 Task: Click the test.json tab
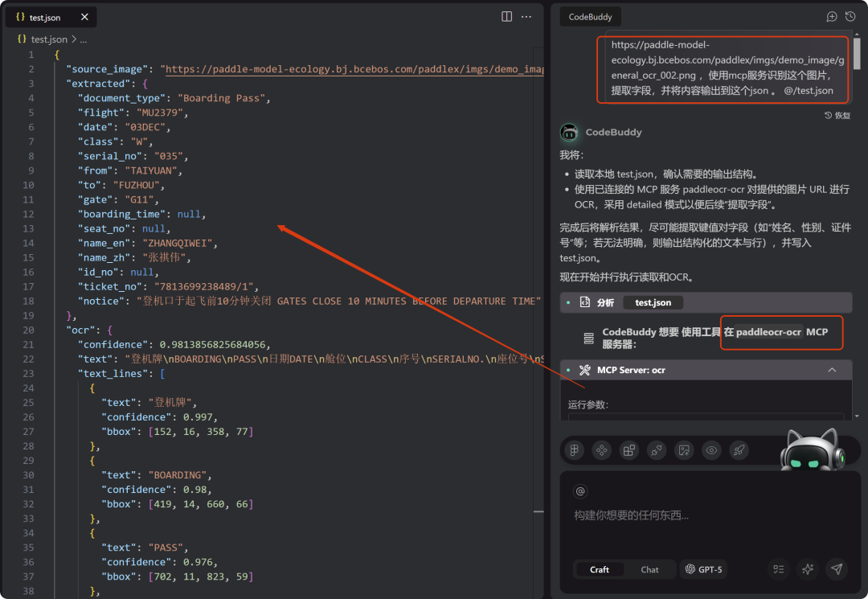(x=51, y=17)
